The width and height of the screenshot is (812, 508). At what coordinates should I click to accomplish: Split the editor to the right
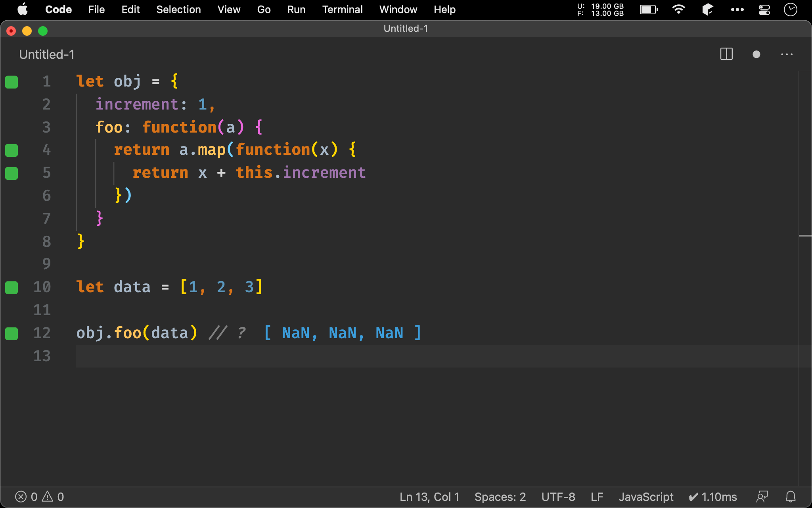click(x=726, y=54)
